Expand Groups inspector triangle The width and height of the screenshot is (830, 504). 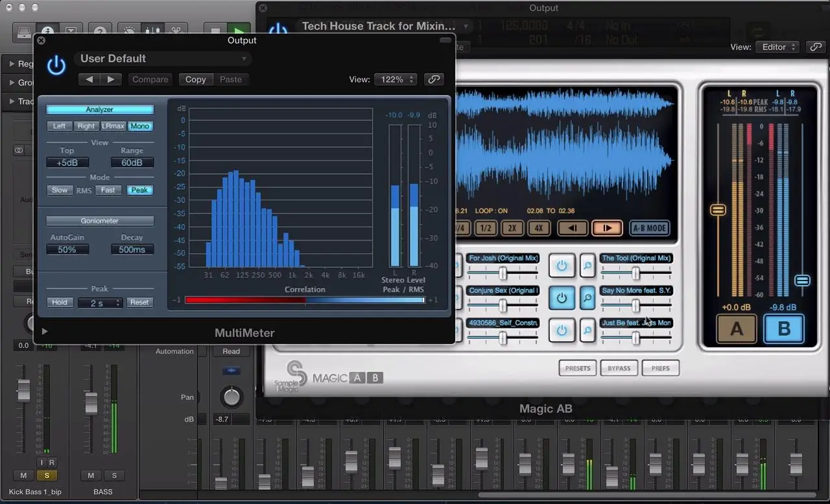(12, 82)
